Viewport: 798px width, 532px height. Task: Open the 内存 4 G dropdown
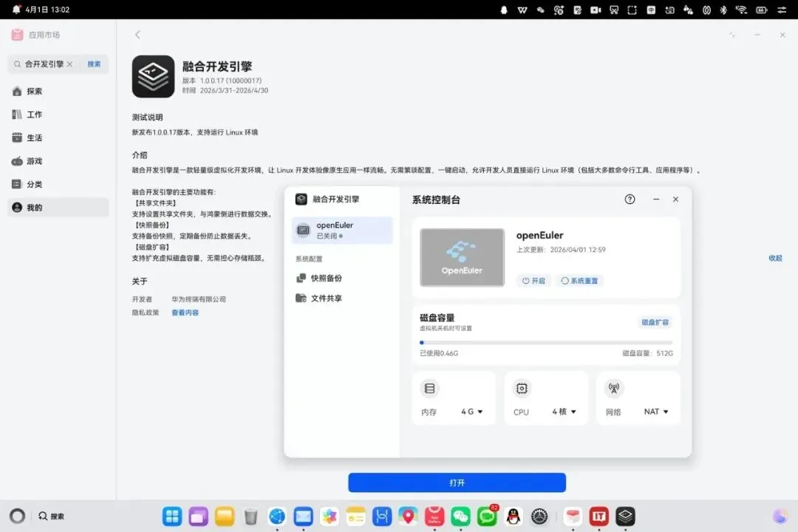pyautogui.click(x=471, y=412)
